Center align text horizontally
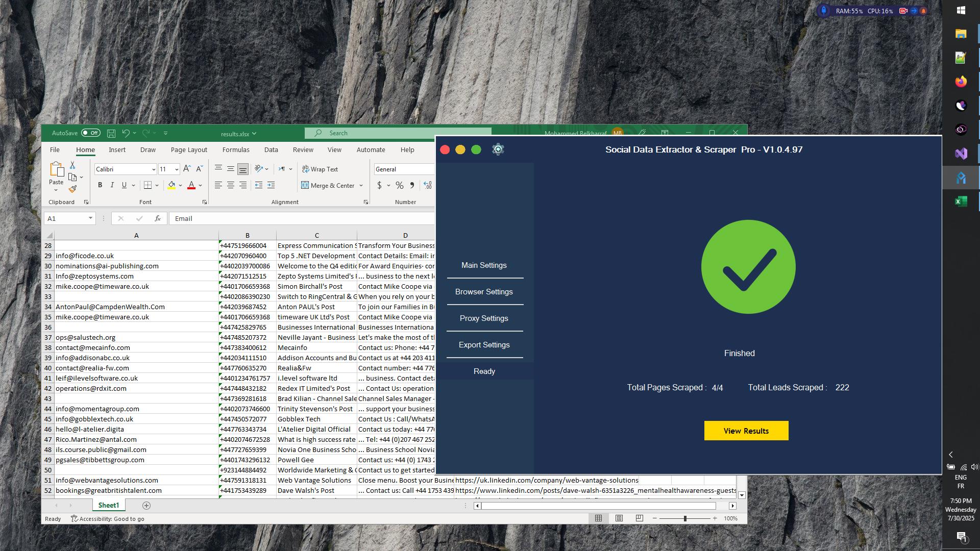The image size is (980, 551). tap(231, 185)
